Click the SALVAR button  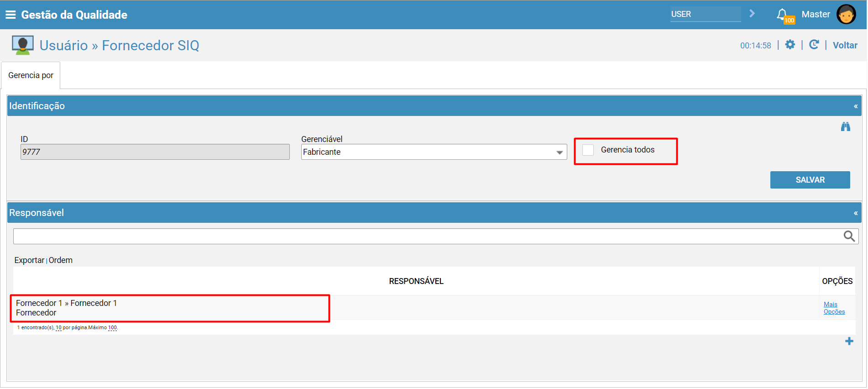click(x=810, y=180)
